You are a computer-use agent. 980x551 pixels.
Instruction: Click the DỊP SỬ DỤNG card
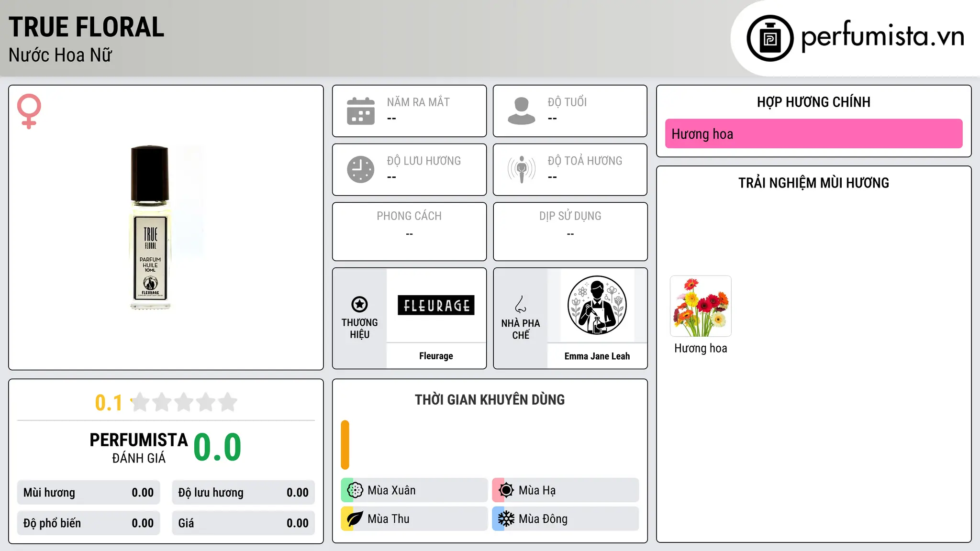[x=570, y=231]
